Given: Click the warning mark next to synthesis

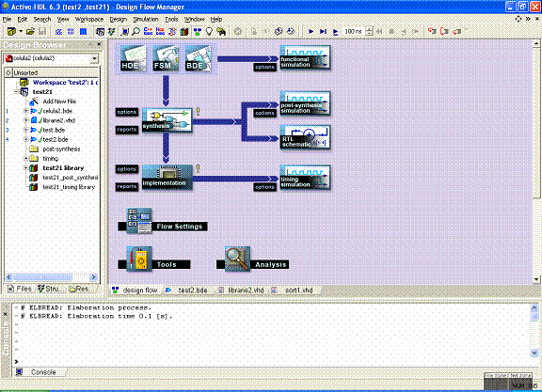Looking at the screenshot, I should (198, 111).
